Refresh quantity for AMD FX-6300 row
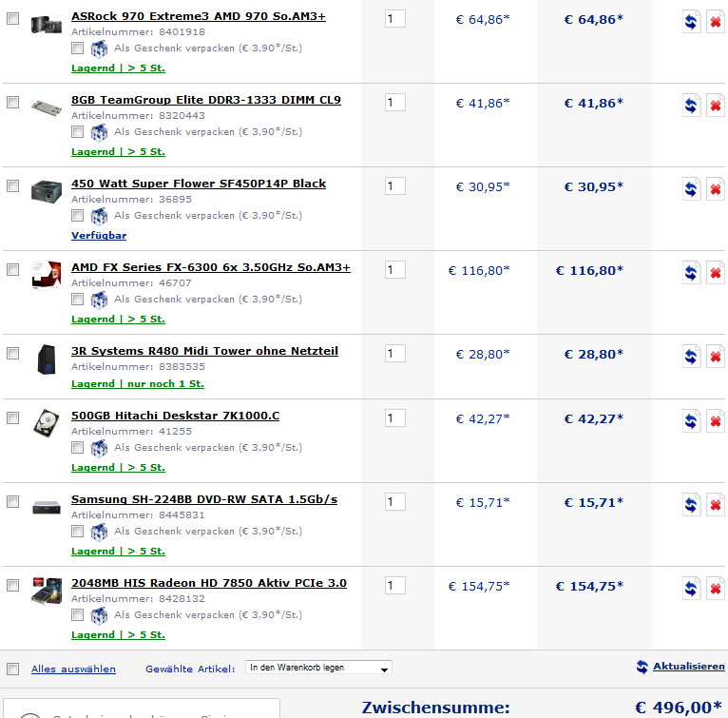The image size is (728, 718). tap(691, 273)
